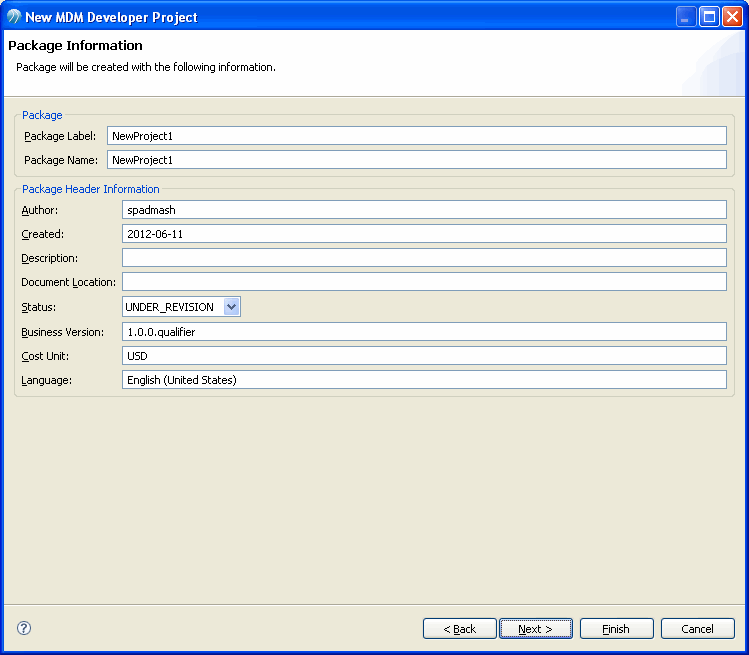Minimize the wizard window
This screenshot has width=749, height=655.
686,17
